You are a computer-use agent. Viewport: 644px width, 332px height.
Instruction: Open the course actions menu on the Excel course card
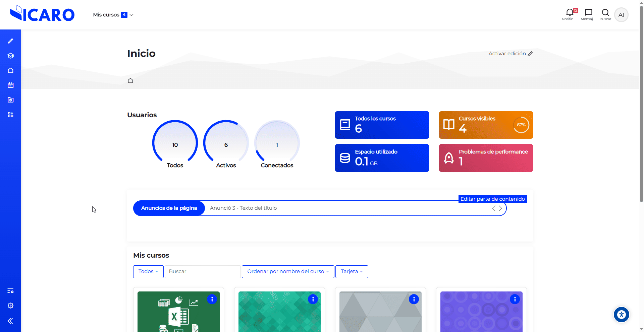(x=212, y=299)
